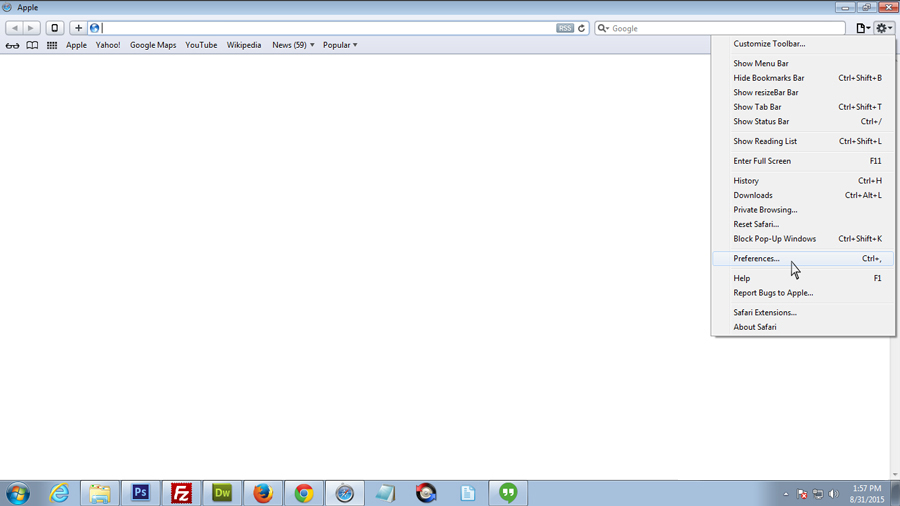Select Show Tab Bar menu entry
This screenshot has height=506, width=900.
[803, 107]
